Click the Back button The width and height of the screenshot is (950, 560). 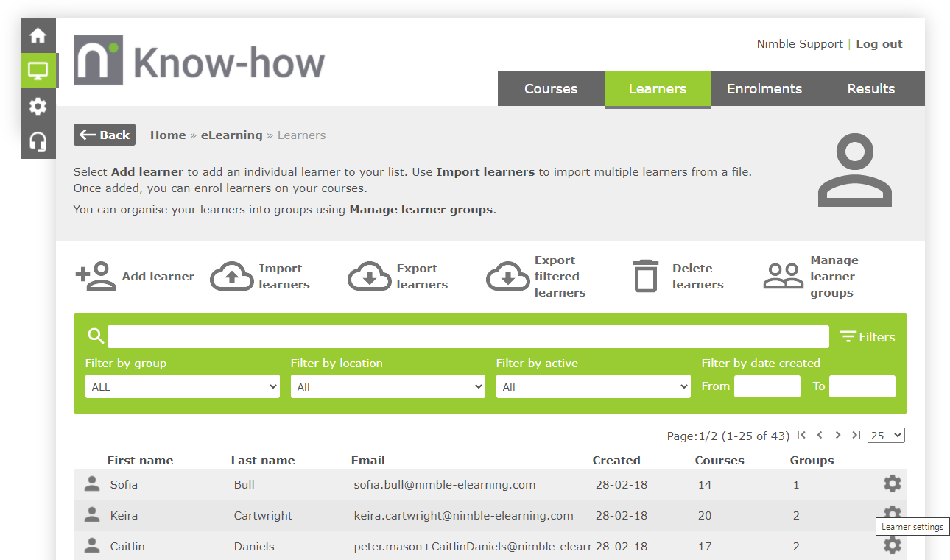tap(105, 135)
